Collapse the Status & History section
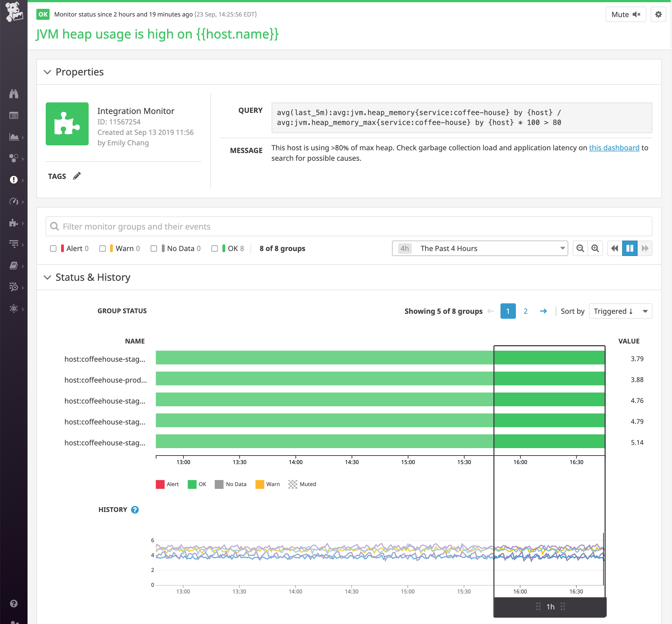The image size is (672, 624). tap(48, 277)
